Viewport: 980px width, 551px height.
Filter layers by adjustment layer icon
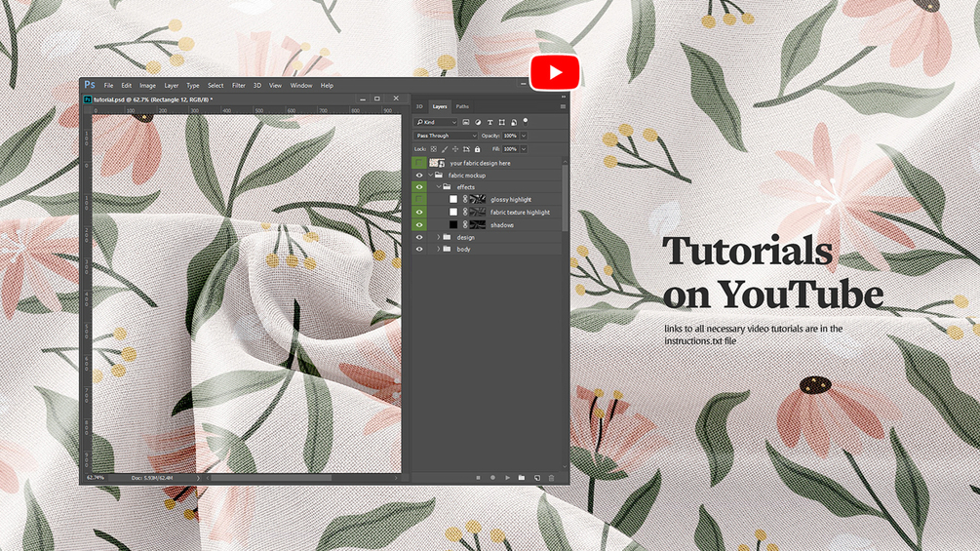pos(478,123)
